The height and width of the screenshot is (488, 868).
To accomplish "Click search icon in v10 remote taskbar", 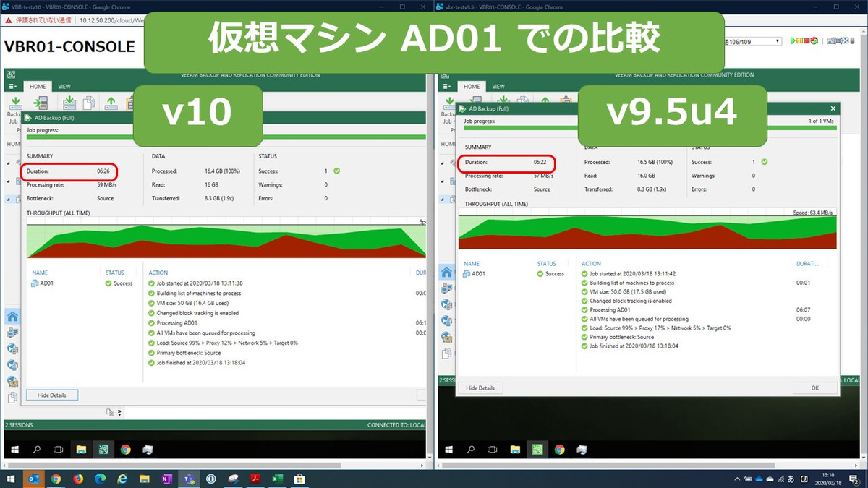I will pyautogui.click(x=36, y=449).
